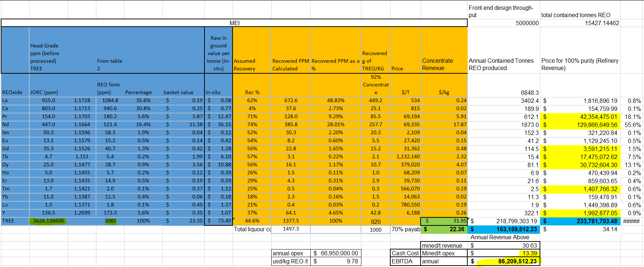Select the green 22.36 payable cell
This screenshot has height=267, width=644.
coord(444,229)
